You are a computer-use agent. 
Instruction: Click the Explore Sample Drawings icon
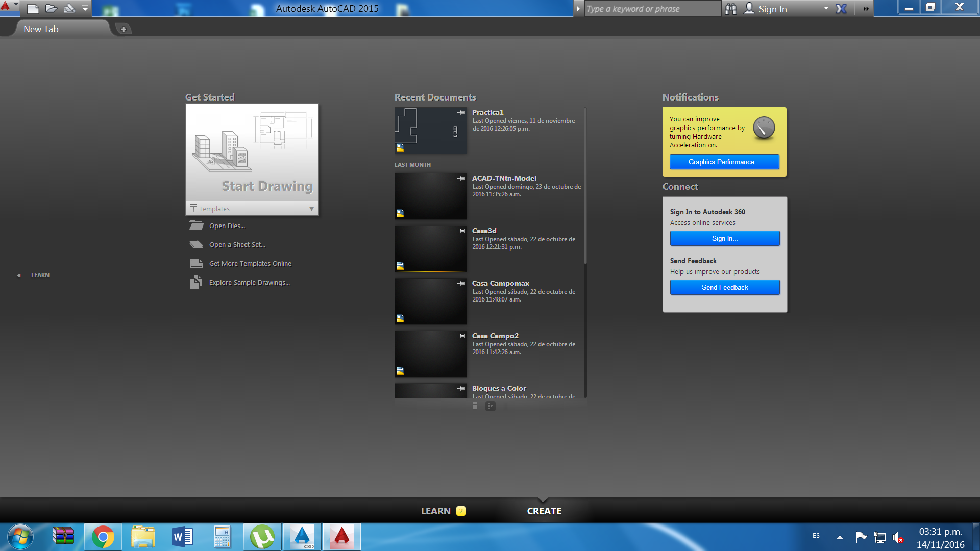tap(195, 282)
